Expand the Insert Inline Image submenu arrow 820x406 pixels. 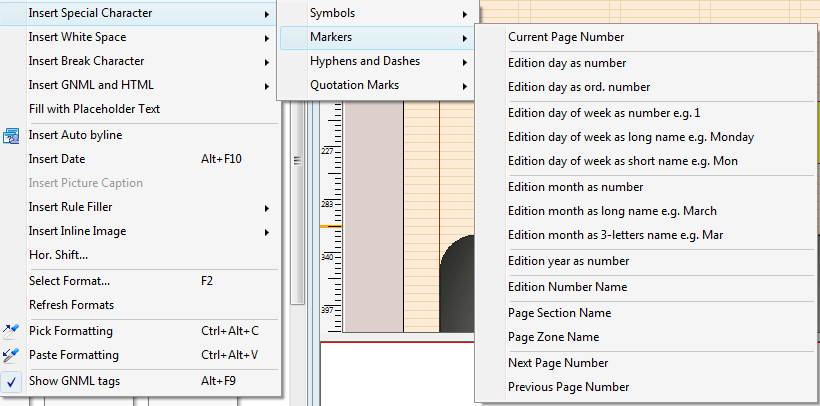[267, 232]
